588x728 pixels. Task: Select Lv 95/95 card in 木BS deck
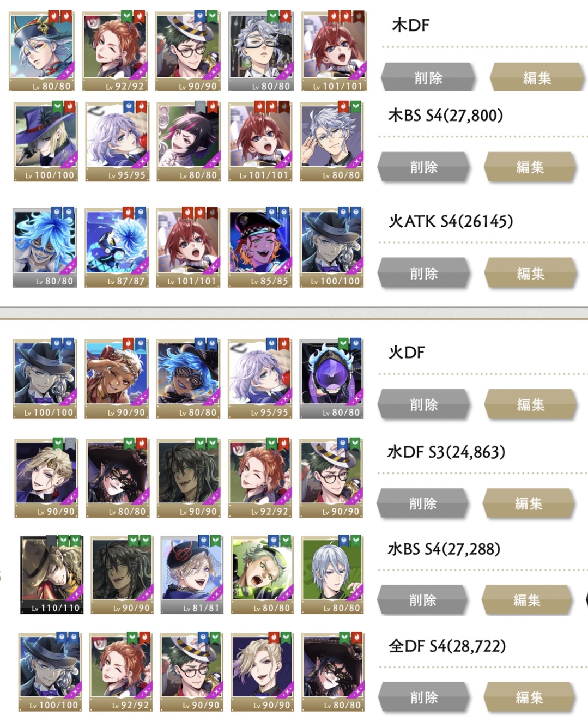[118, 141]
